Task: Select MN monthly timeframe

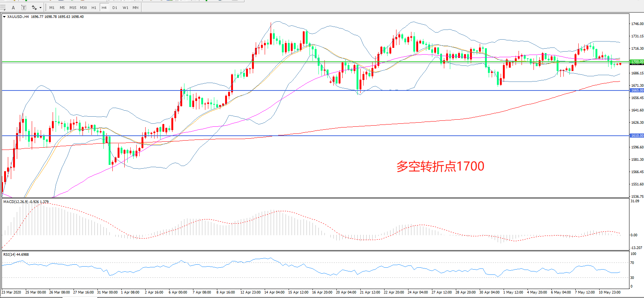Action: 136,7
